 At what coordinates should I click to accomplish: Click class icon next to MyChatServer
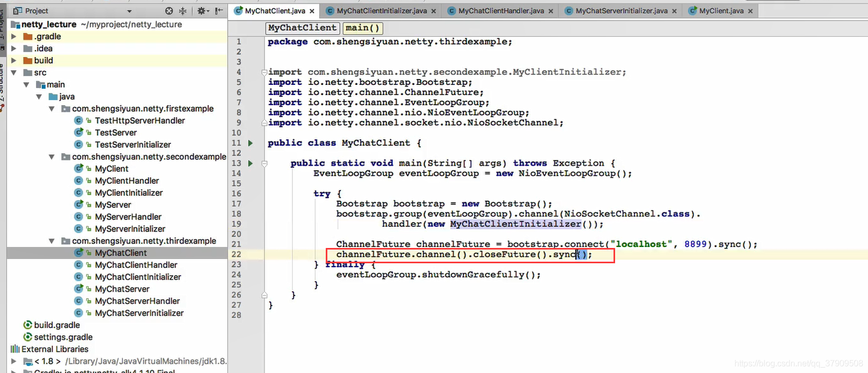pyautogui.click(x=79, y=289)
